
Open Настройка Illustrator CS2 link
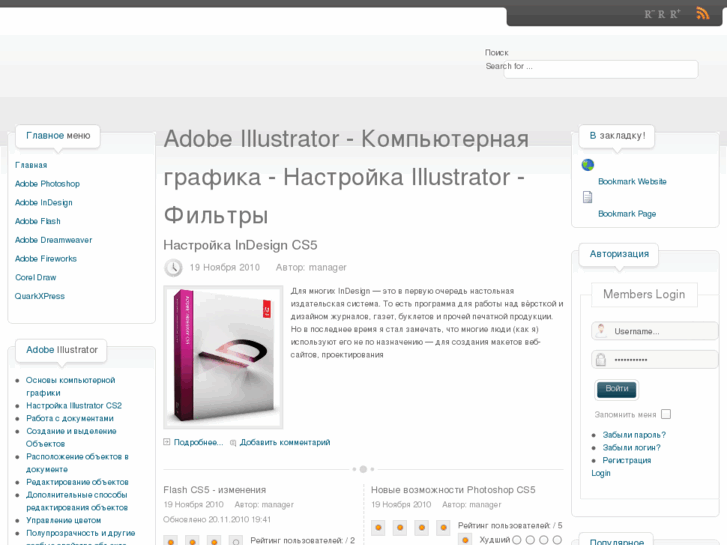pos(74,406)
